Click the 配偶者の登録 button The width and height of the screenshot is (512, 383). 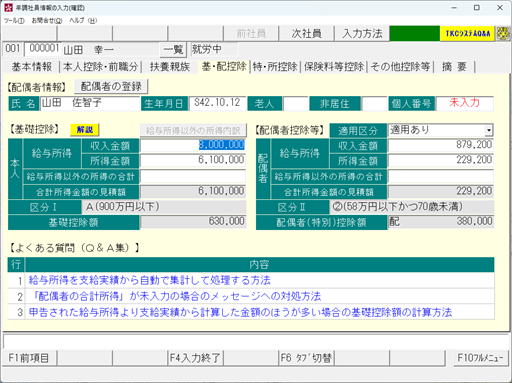(111, 87)
